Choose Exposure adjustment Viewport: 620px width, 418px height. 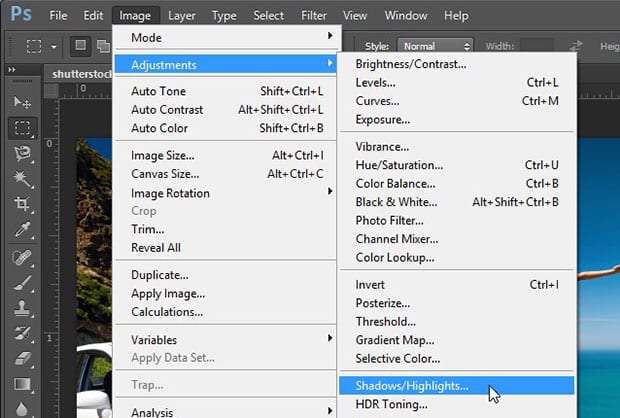456,119
